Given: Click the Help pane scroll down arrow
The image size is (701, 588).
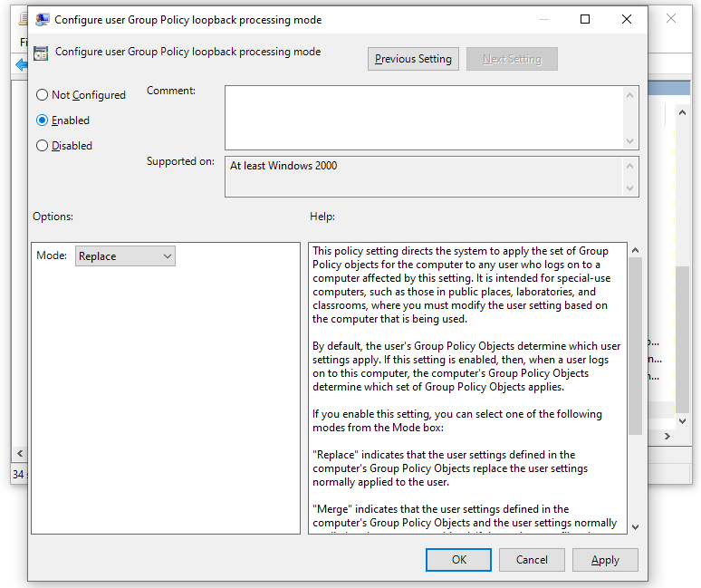Looking at the screenshot, I should coord(635,527).
